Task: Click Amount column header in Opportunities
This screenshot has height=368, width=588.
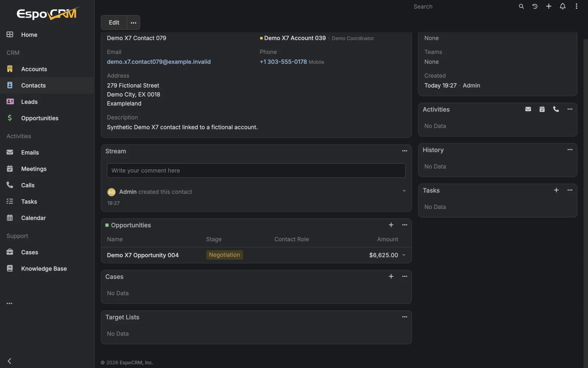Action: [387, 239]
